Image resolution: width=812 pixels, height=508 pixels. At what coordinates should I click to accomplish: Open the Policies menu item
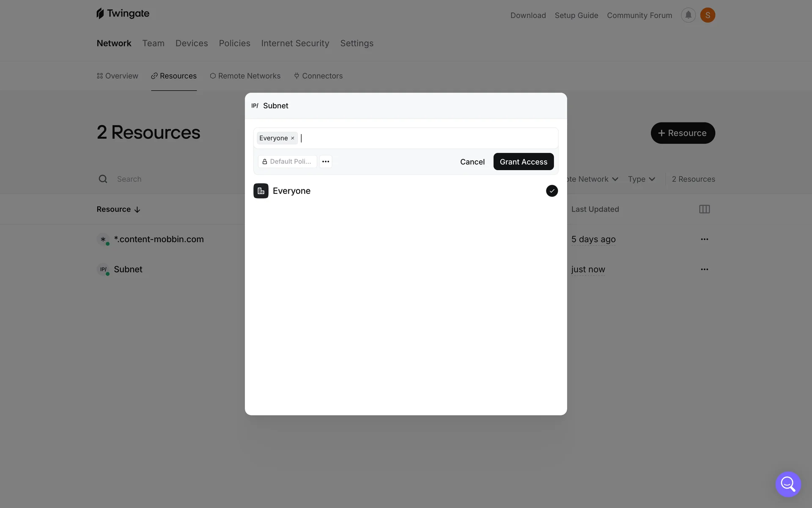(x=234, y=43)
